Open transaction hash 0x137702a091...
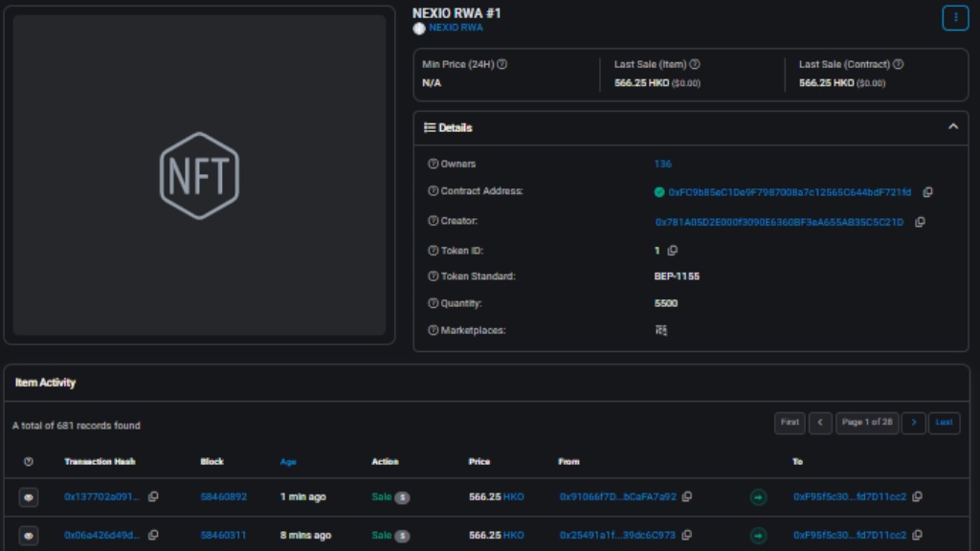980x551 pixels. 101,496
